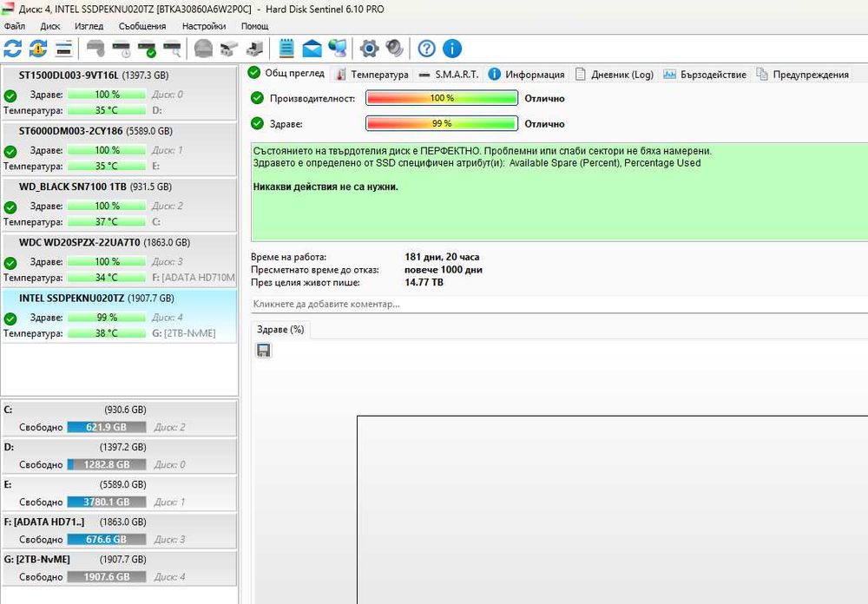The height and width of the screenshot is (604, 868).
Task: Click the green status check beside Производителност
Action: [x=257, y=98]
